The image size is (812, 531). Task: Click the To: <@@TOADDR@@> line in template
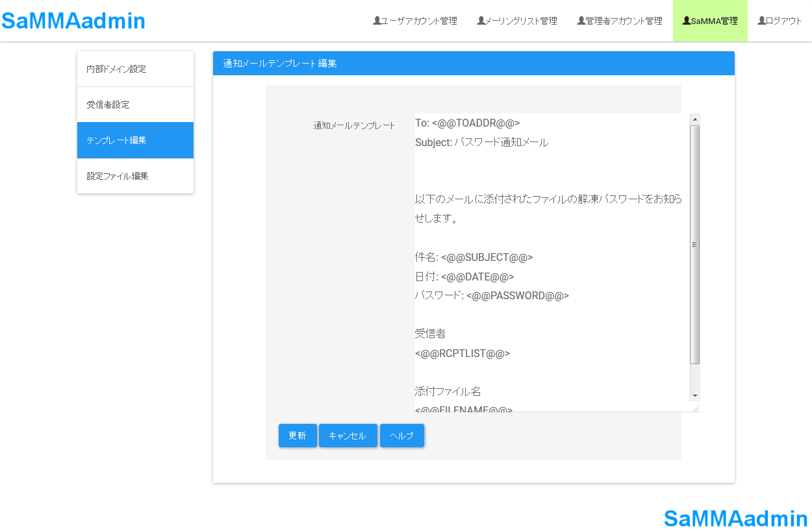pyautogui.click(x=468, y=123)
